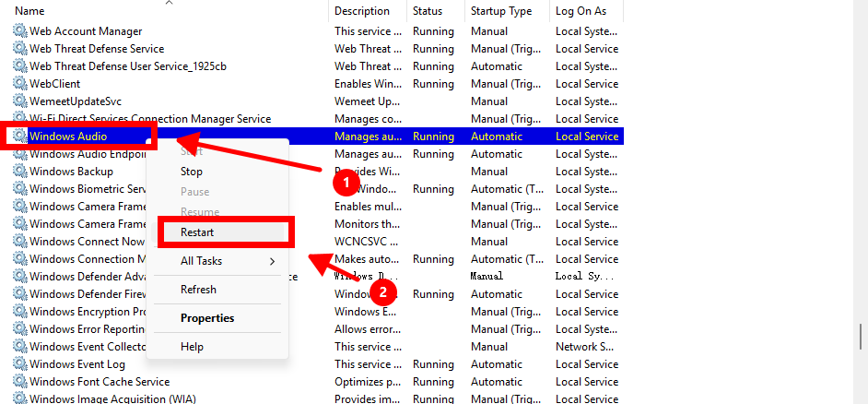Click the Windows Font Cache Service gear icon

[x=19, y=382]
